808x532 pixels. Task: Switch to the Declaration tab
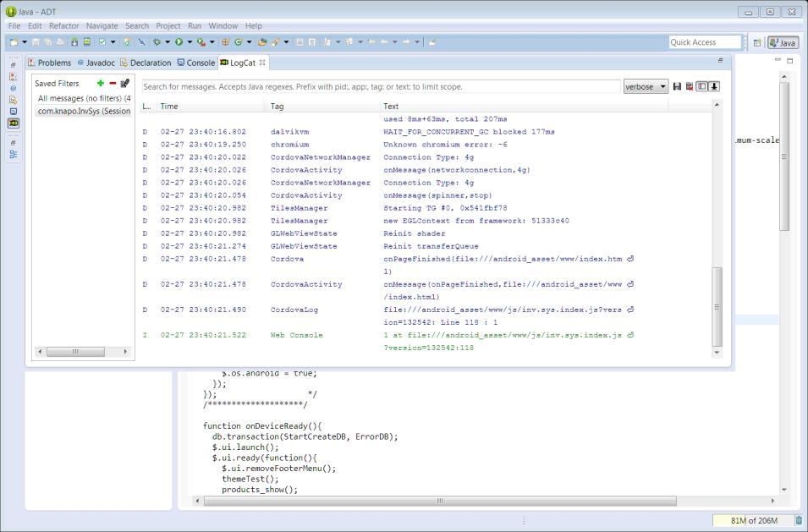[x=146, y=63]
